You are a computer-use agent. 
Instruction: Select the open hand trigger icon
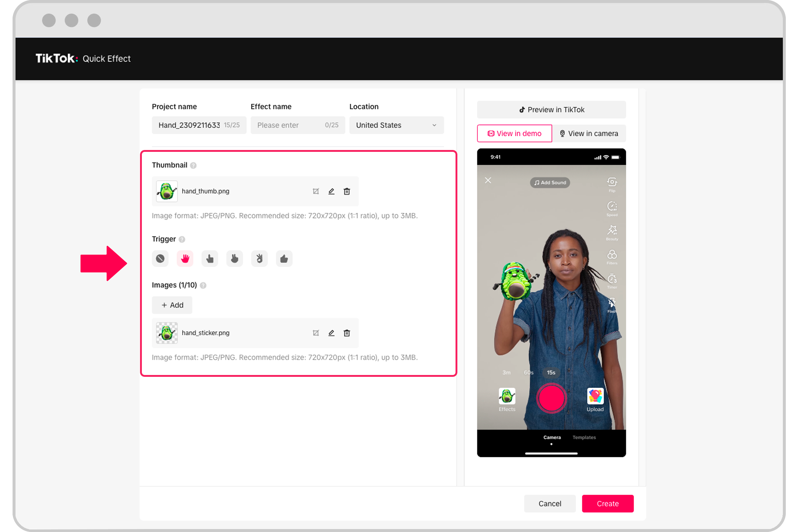click(x=185, y=258)
